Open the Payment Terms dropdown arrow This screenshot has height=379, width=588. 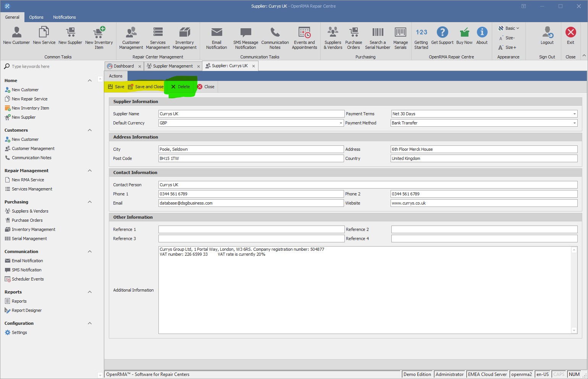[574, 114]
